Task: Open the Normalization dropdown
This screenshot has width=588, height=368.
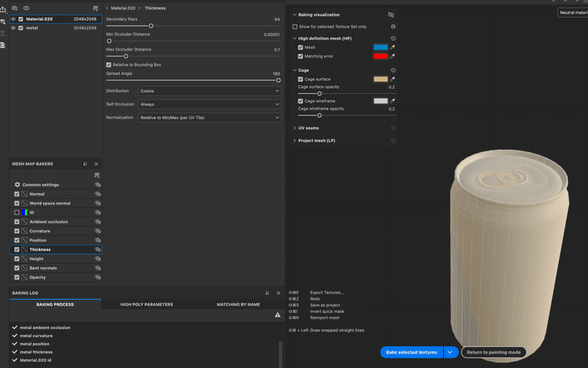Action: (209, 118)
